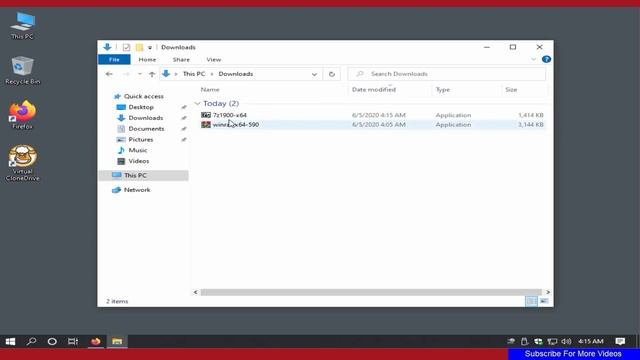Open Recent locations dropdown arrow

[140, 74]
